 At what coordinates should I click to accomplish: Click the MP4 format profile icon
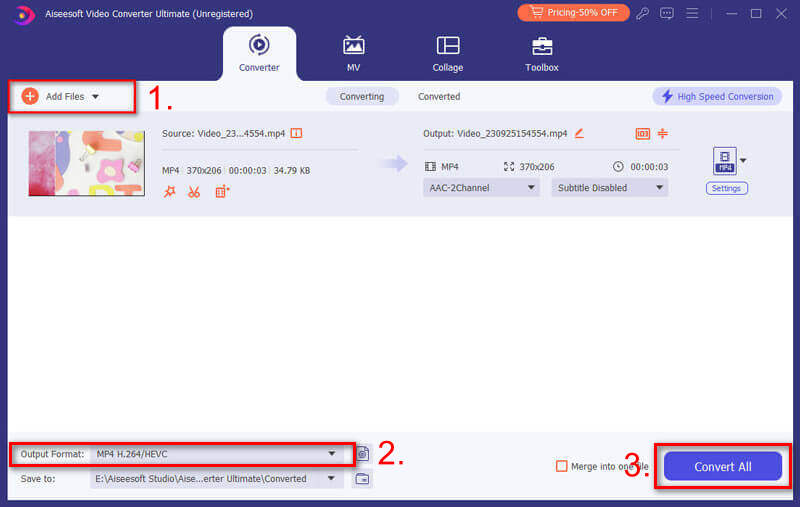pos(724,161)
